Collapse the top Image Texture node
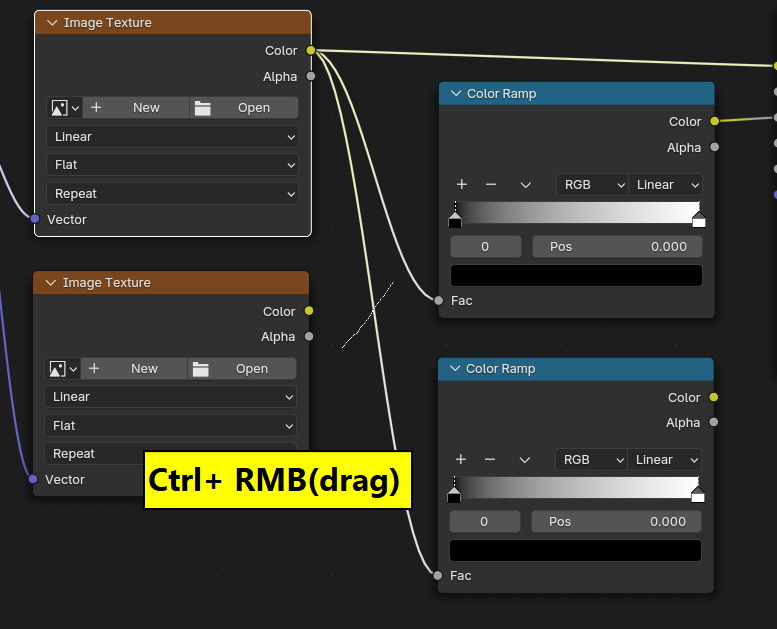 pyautogui.click(x=52, y=23)
